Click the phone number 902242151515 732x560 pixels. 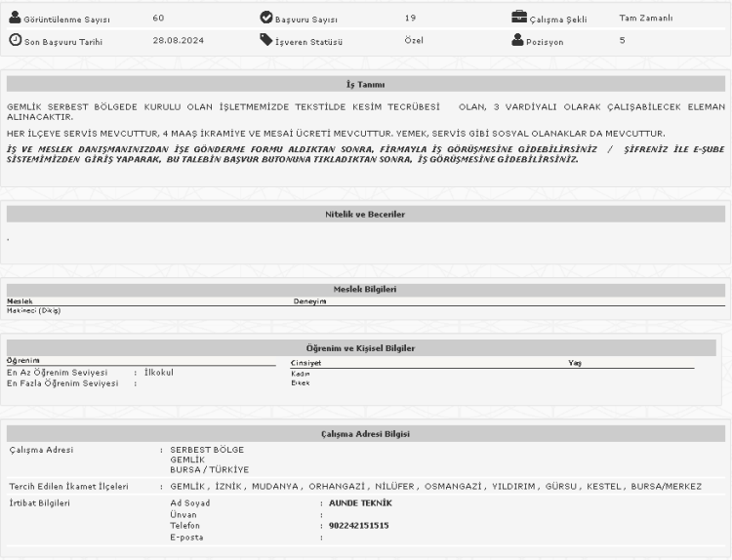[359, 525]
